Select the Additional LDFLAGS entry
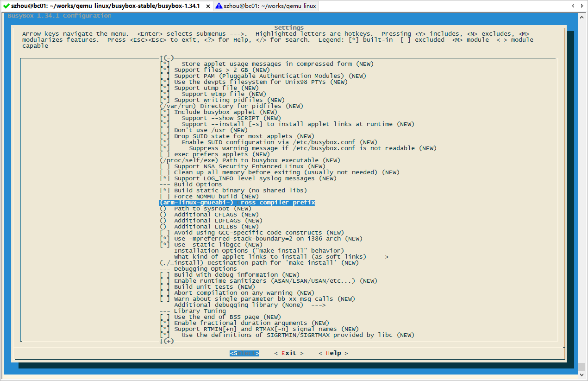 (x=211, y=221)
